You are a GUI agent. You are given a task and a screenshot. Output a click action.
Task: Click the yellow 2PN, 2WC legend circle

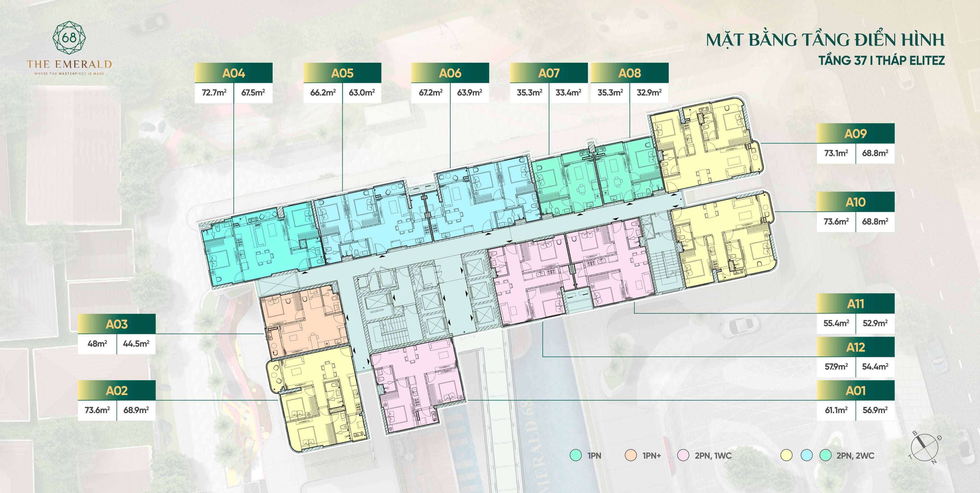pos(786,455)
